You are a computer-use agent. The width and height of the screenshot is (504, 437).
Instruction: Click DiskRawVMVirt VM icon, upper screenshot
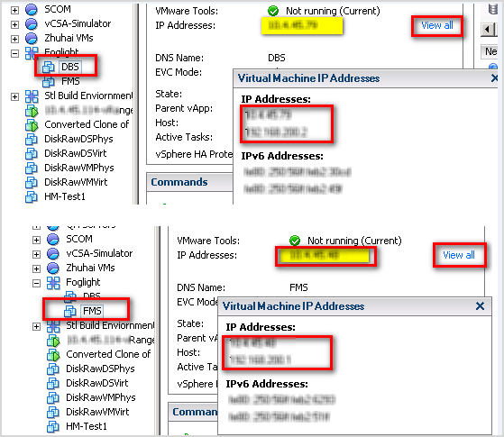point(32,183)
